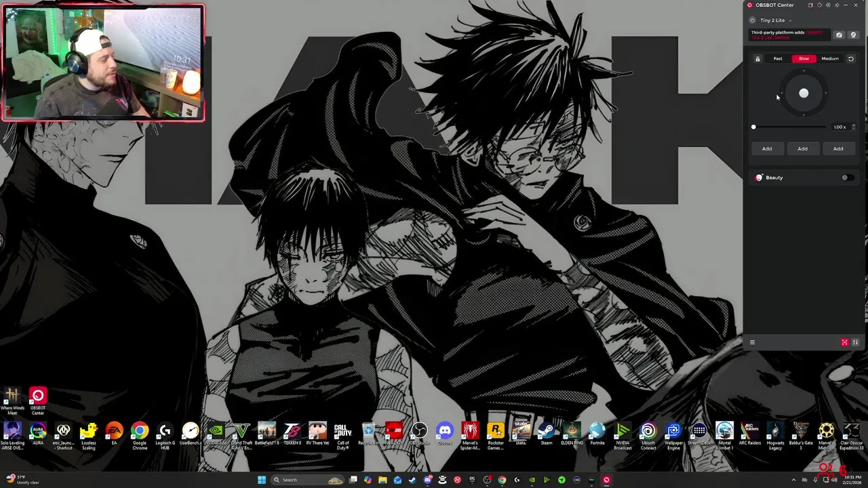Select the Slow gimbal speed tab
The width and height of the screenshot is (868, 488).
coord(804,58)
